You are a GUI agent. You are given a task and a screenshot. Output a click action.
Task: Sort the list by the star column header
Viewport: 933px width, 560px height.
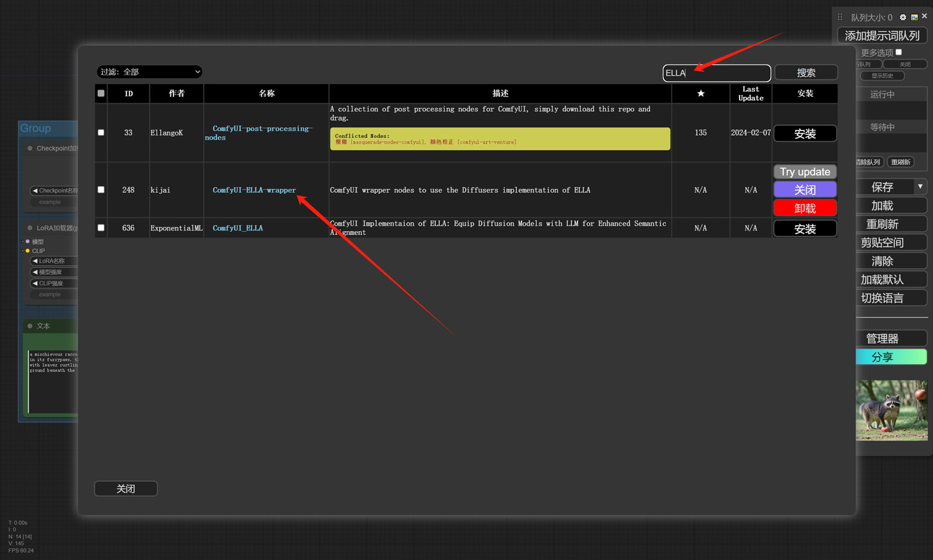tap(700, 93)
